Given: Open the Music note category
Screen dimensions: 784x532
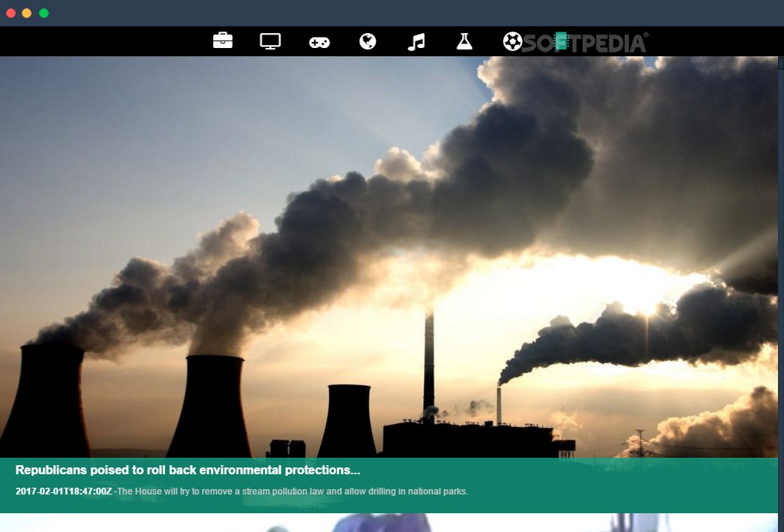Looking at the screenshot, I should point(416,41).
